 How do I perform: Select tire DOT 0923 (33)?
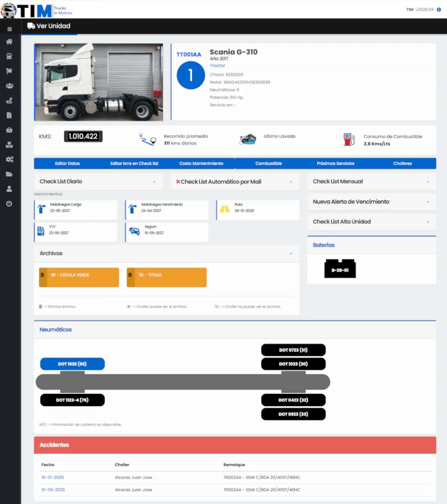(x=294, y=414)
